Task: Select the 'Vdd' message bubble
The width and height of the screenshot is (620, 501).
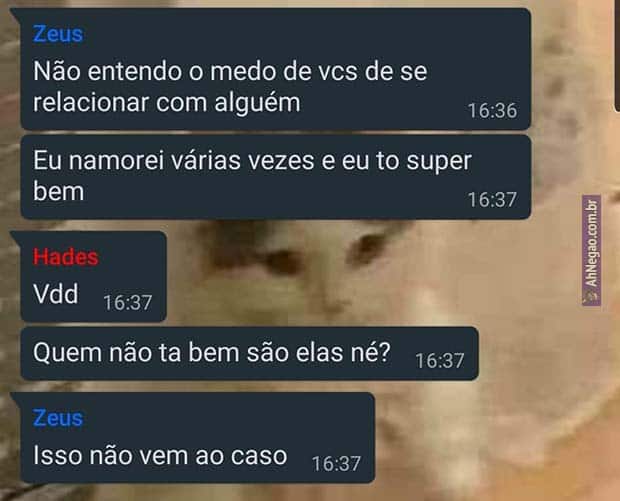Action: click(94, 276)
